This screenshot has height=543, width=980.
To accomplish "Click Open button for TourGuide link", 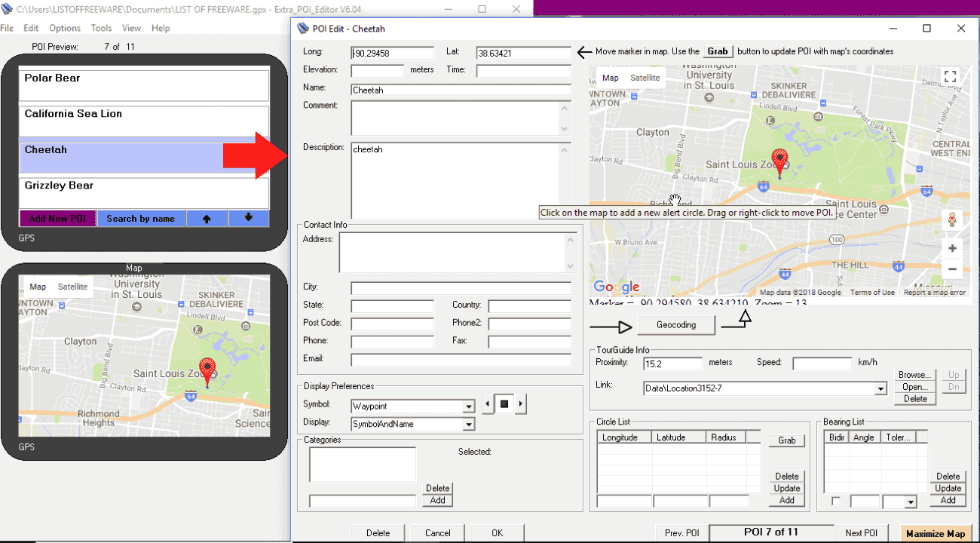I will [x=915, y=387].
